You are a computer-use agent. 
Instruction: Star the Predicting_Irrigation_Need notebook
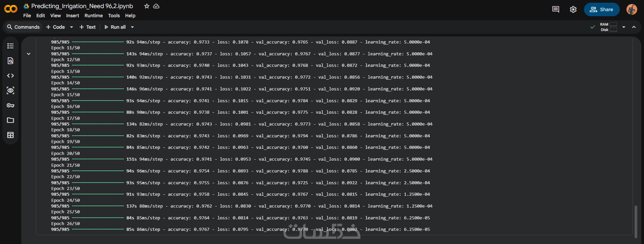tap(147, 6)
